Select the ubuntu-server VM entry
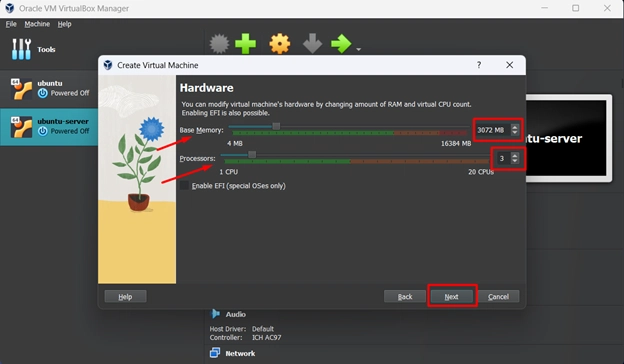Image resolution: width=624 pixels, height=364 pixels. [49, 127]
